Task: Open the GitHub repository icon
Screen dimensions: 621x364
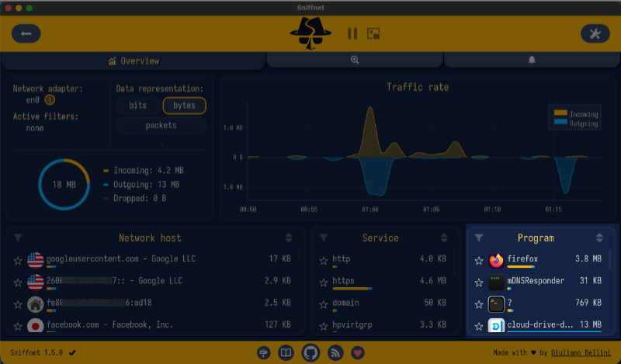Action: tap(310, 352)
